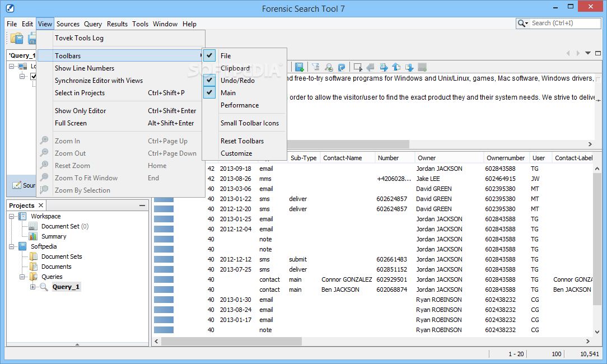Click the open project folder toolbar icon

tap(17, 38)
